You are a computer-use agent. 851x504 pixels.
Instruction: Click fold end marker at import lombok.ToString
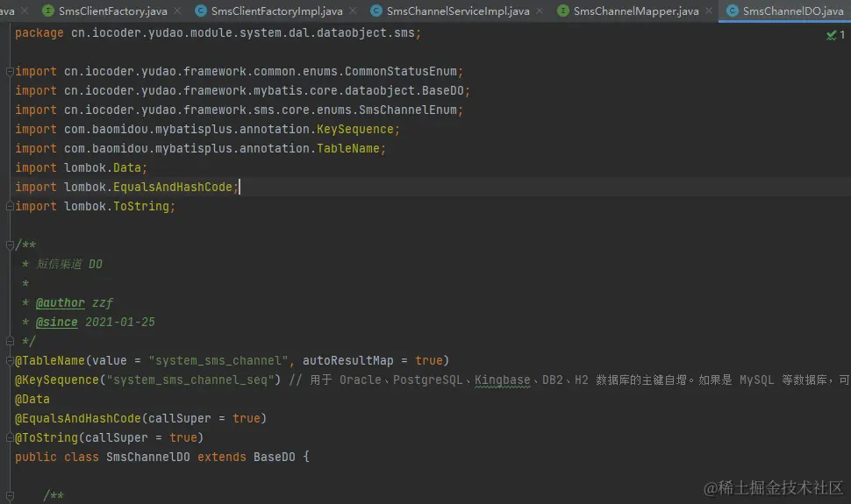pos(10,206)
